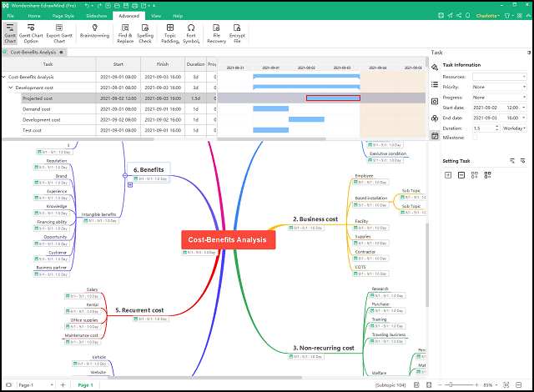Open Font Symbol picker
534x392 pixels.
pos(191,33)
